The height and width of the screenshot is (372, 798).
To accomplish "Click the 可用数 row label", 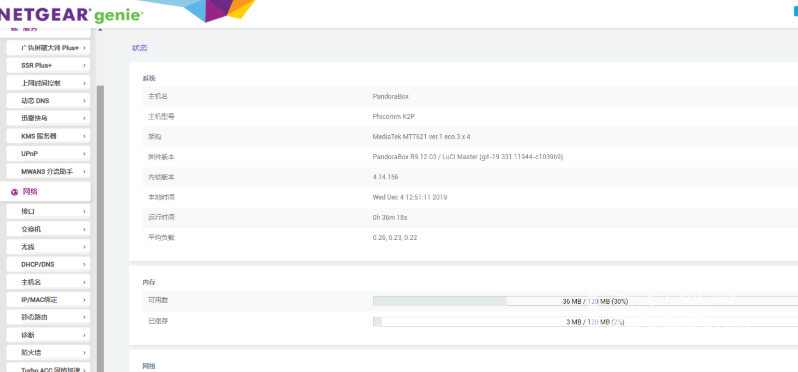I will [158, 301].
